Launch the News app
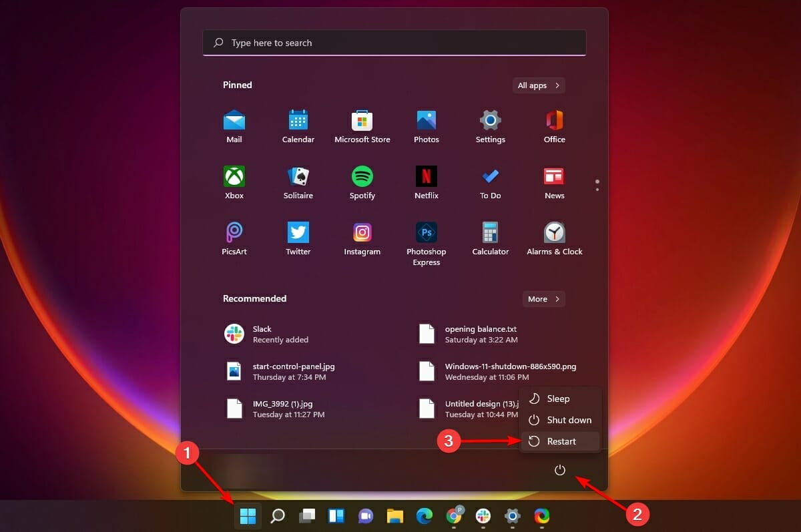 click(x=555, y=182)
